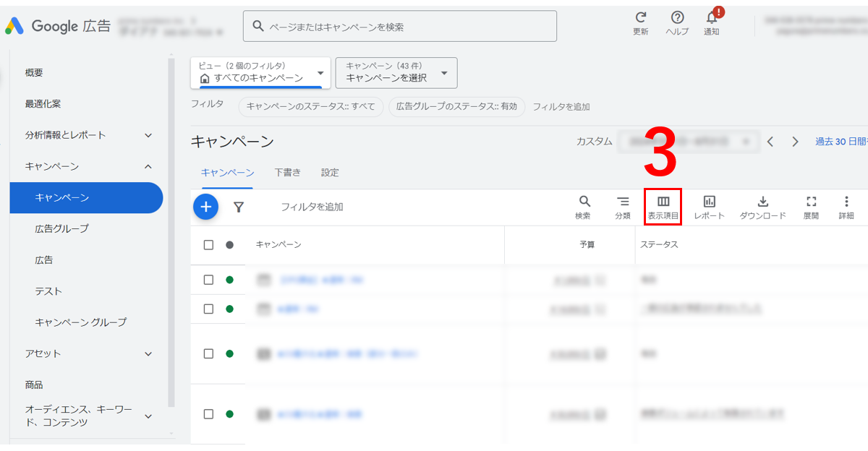Open キャンペーンを選択 dropdown

[x=396, y=72]
